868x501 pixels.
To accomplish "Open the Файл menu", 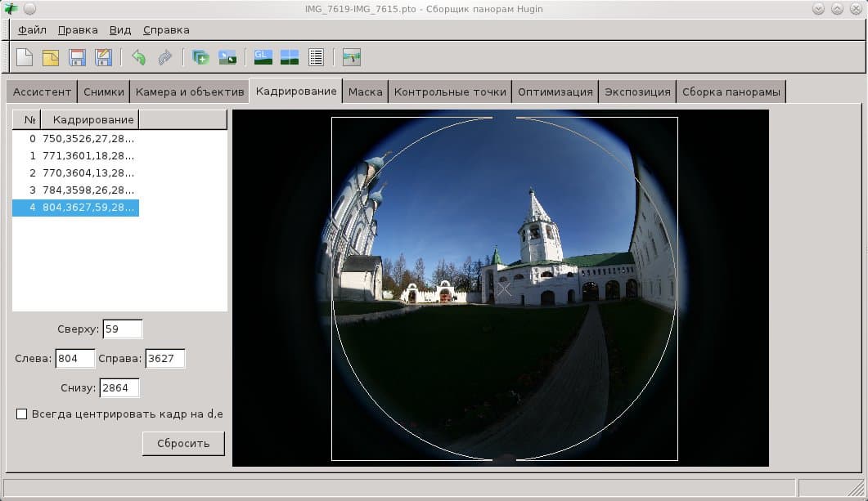I will tap(32, 30).
